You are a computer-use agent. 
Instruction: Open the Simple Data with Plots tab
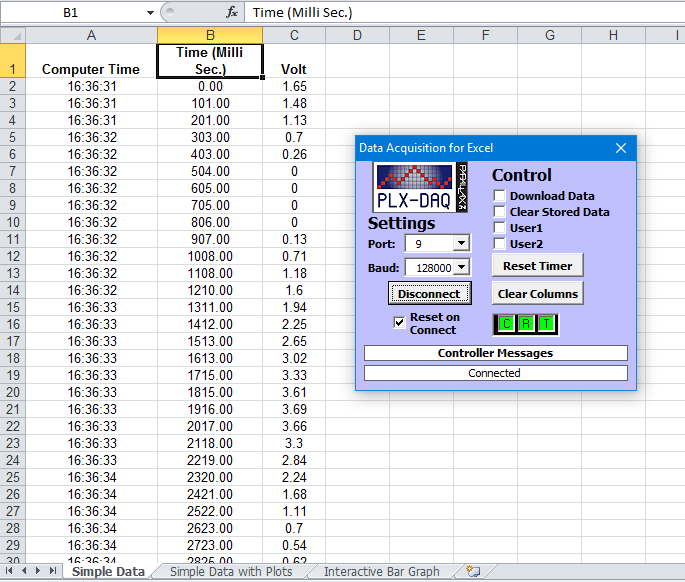[231, 572]
